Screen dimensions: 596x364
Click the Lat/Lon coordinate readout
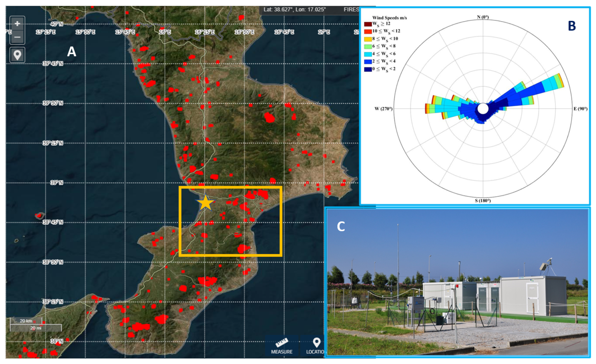[294, 10]
